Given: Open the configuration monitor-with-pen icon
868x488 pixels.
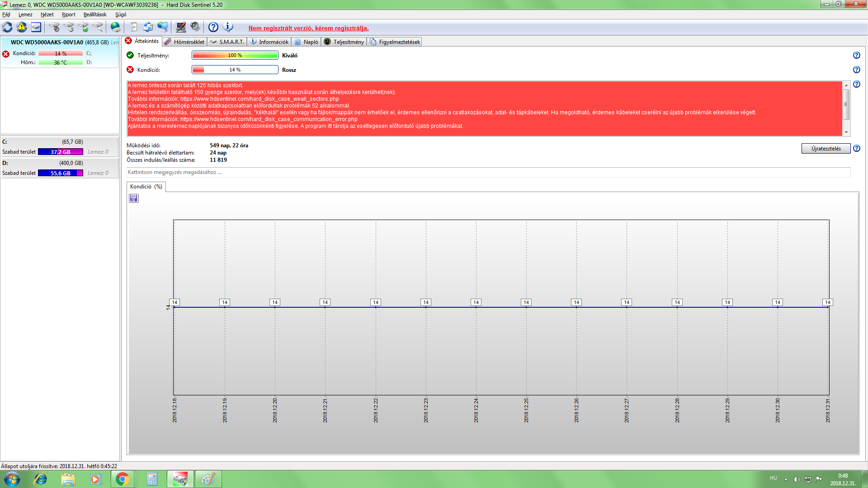Looking at the screenshot, I should click(181, 27).
